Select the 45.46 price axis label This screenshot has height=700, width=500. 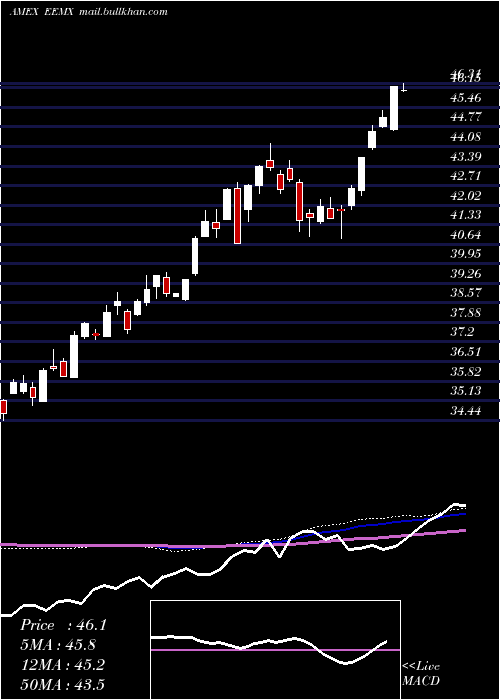[466, 97]
